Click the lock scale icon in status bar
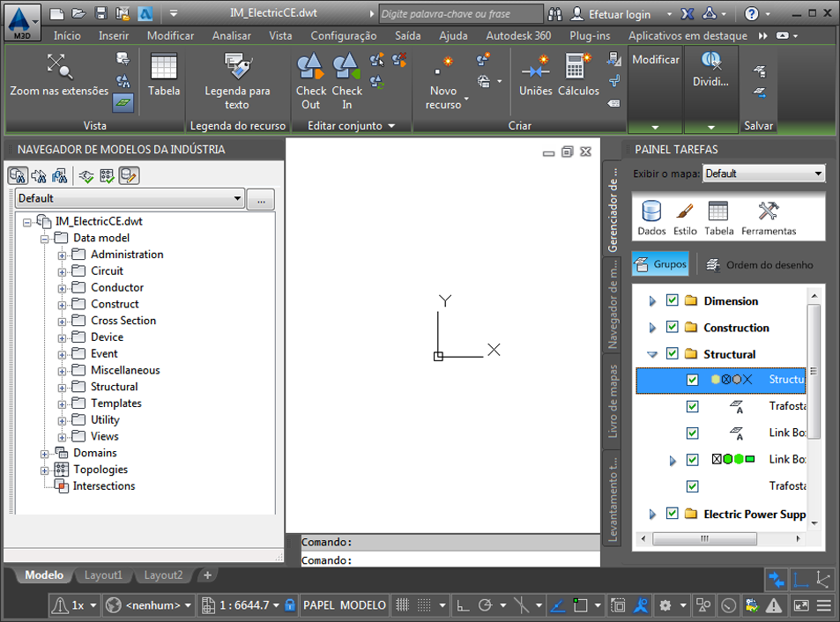 [x=290, y=605]
